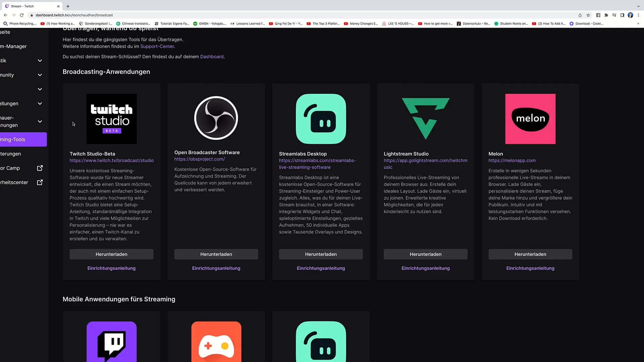Bookmark this page with the star icon
The width and height of the screenshot is (644, 362).
(x=588, y=15)
